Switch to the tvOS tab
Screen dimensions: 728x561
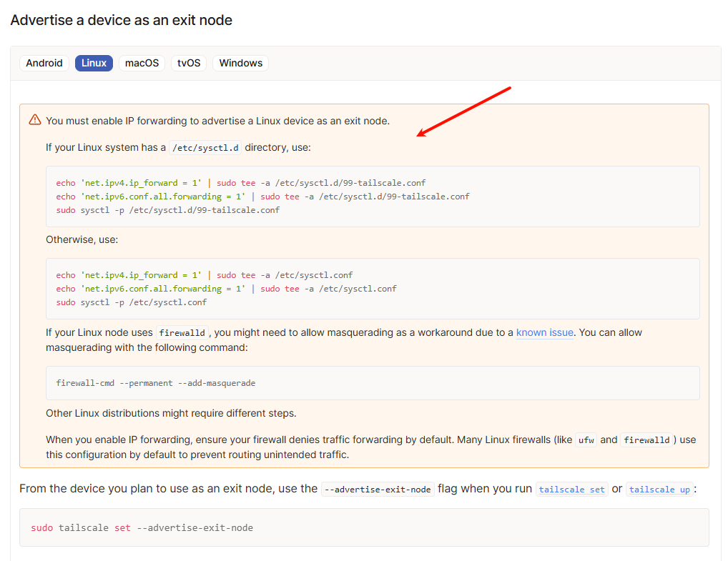pos(189,63)
